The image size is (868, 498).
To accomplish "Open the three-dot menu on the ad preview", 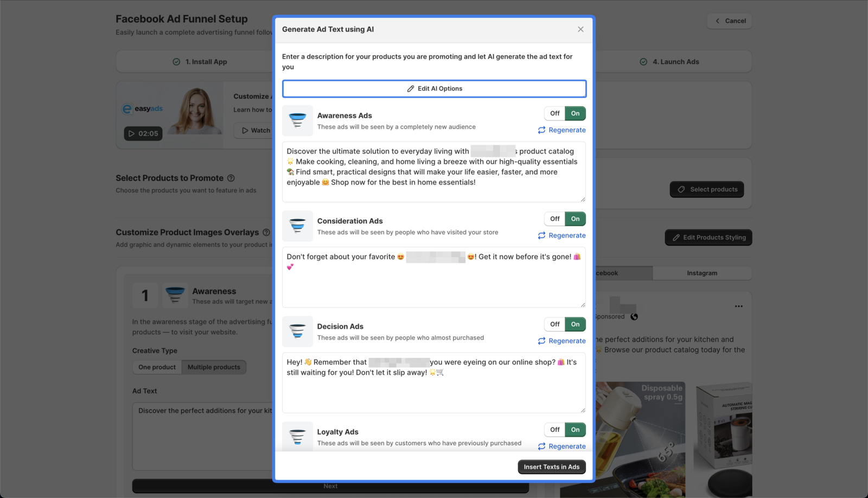I will click(x=738, y=306).
